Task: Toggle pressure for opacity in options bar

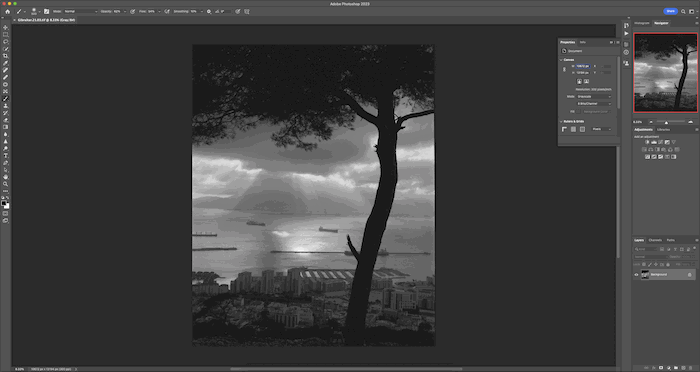Action: pyautogui.click(x=133, y=12)
